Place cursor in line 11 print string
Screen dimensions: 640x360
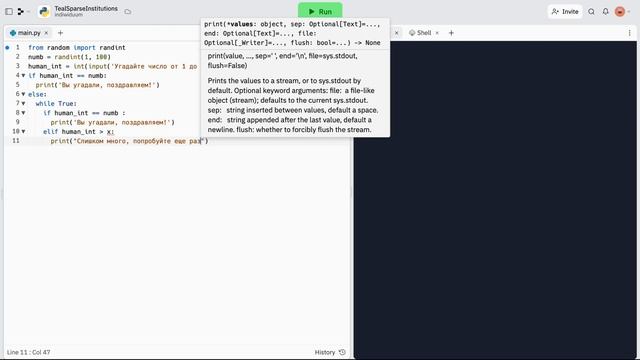pos(139,141)
